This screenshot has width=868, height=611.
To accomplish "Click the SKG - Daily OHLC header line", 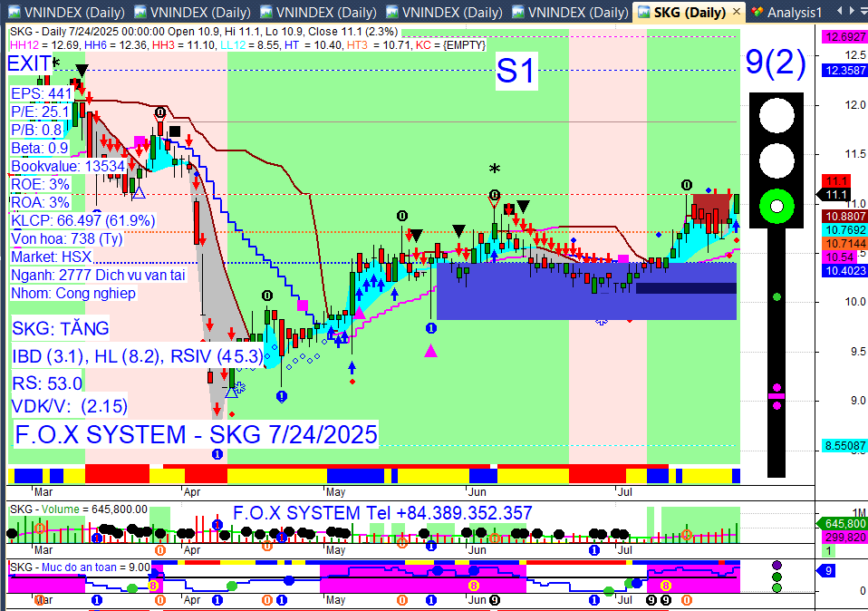I will [x=204, y=32].
